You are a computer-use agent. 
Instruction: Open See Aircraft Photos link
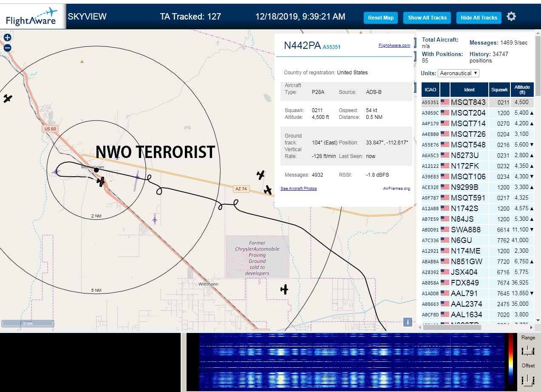coord(299,189)
